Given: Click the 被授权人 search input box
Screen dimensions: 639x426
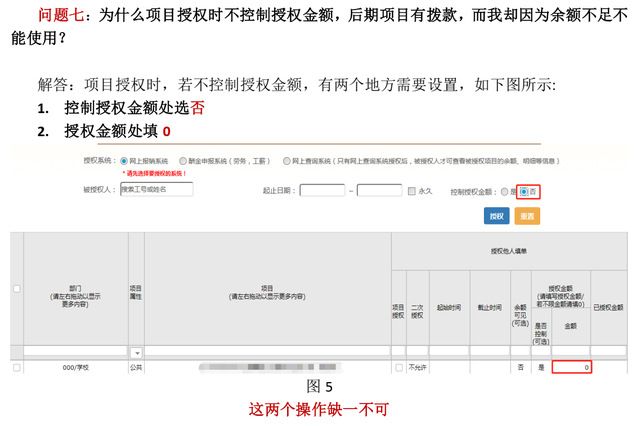Looking at the screenshot, I should [155, 188].
